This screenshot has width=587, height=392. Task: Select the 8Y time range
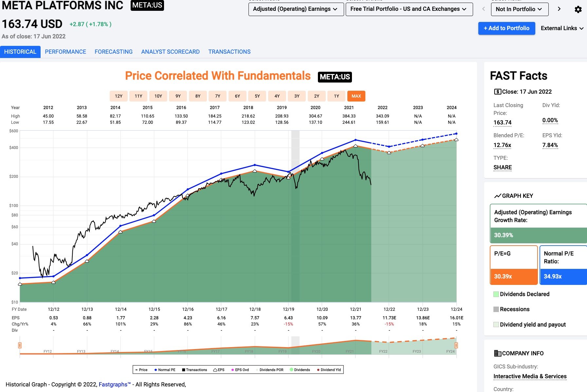198,96
